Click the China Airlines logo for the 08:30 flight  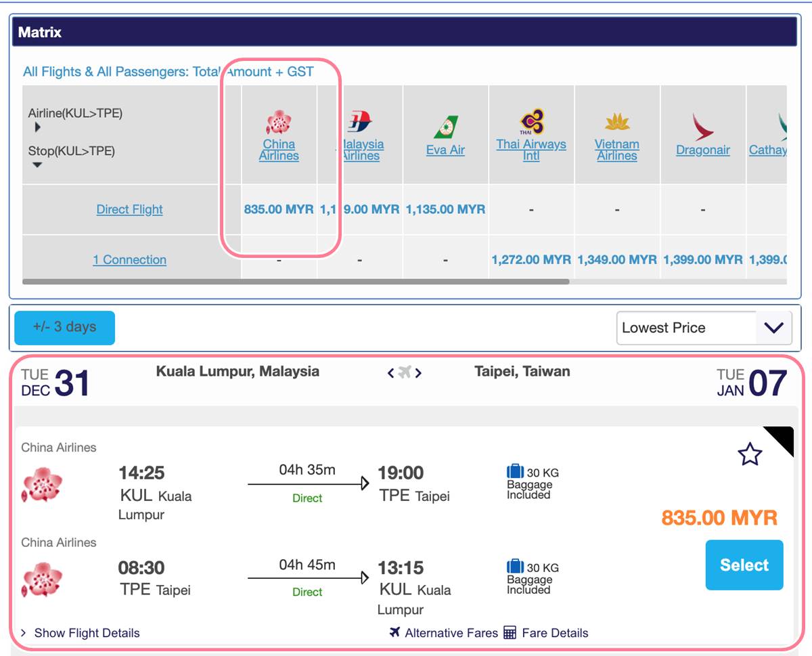[42, 580]
